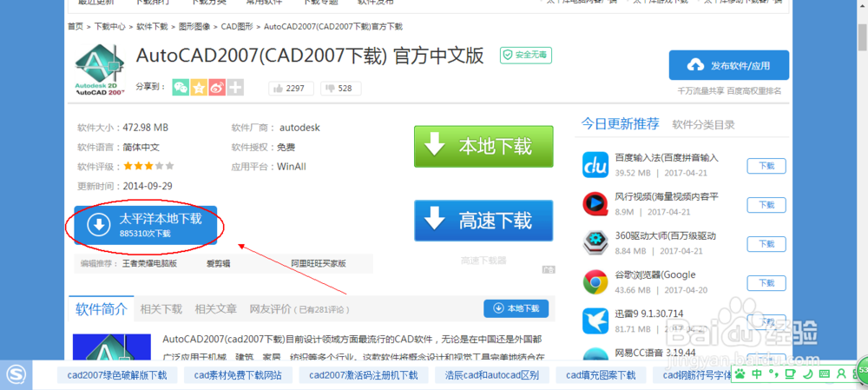
Task: Click the 安全无毒 safety badge
Action: pyautogui.click(x=526, y=55)
